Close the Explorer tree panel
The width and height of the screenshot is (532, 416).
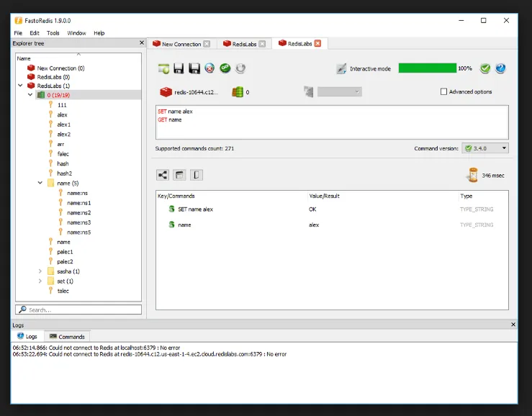click(x=142, y=42)
